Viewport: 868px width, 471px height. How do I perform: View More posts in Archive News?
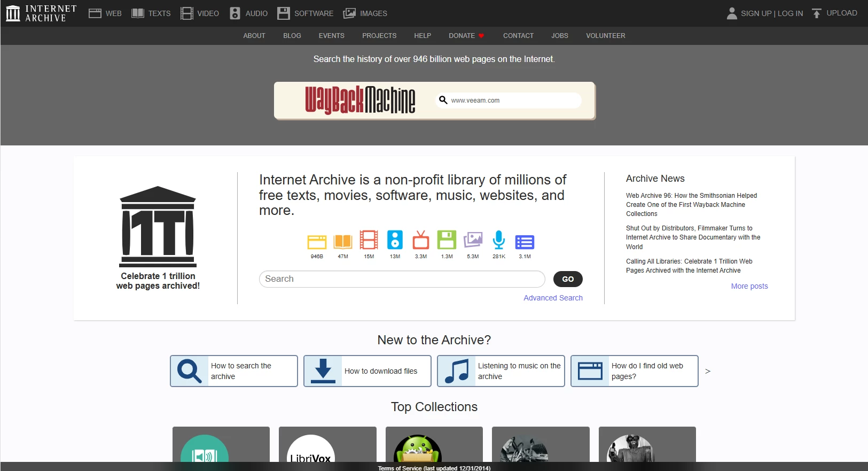pos(749,286)
